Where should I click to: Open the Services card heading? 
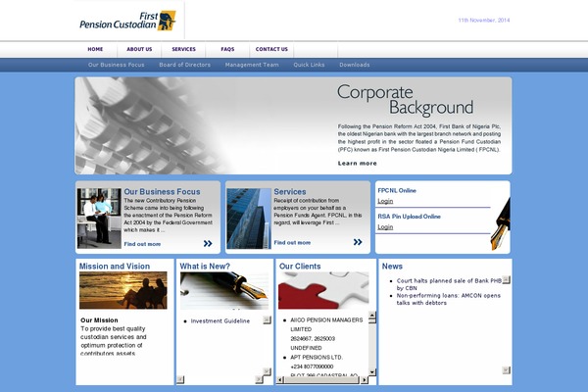(290, 192)
